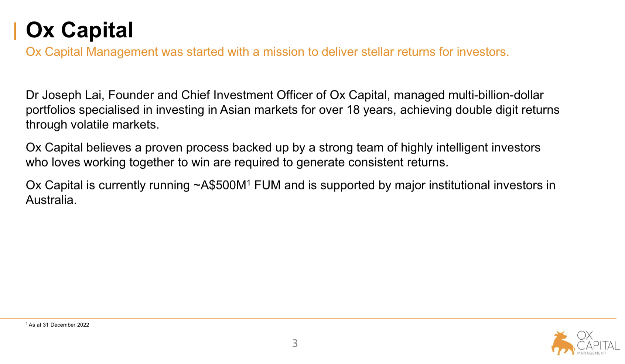This screenshot has height=364, width=625.
Task: Click the orange vertical bar beside title
Action: (15, 31)
